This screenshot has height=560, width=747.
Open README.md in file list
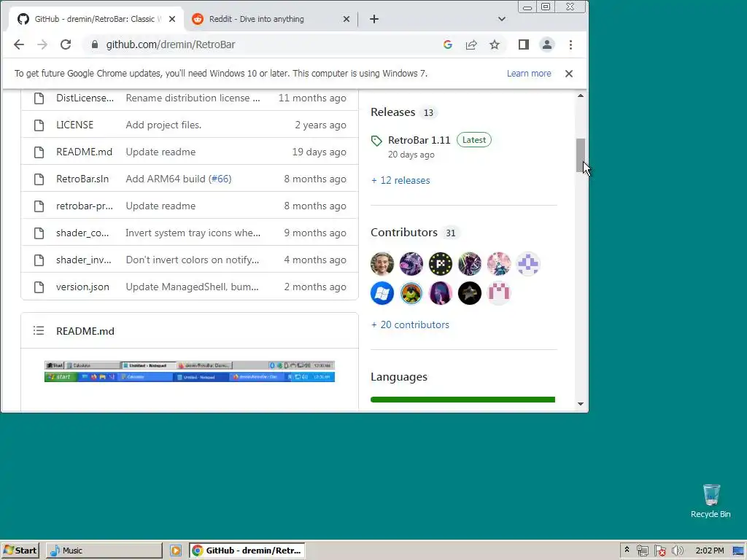pyautogui.click(x=85, y=152)
